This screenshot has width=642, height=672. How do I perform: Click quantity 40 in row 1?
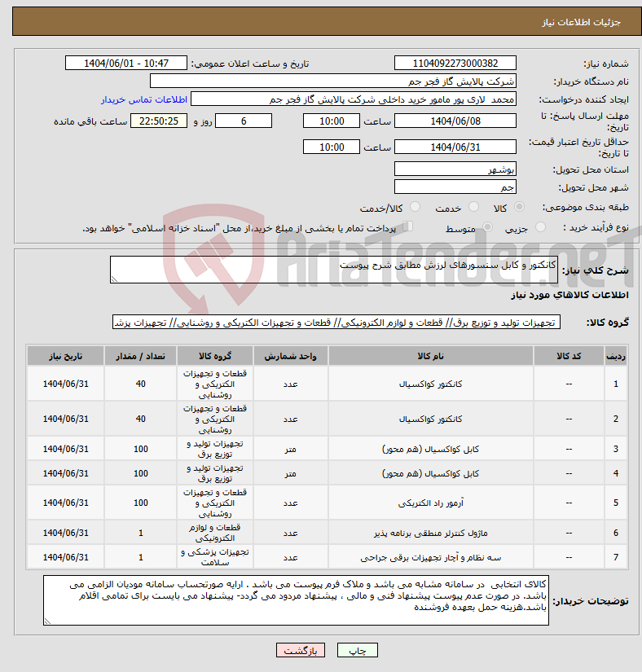(141, 384)
